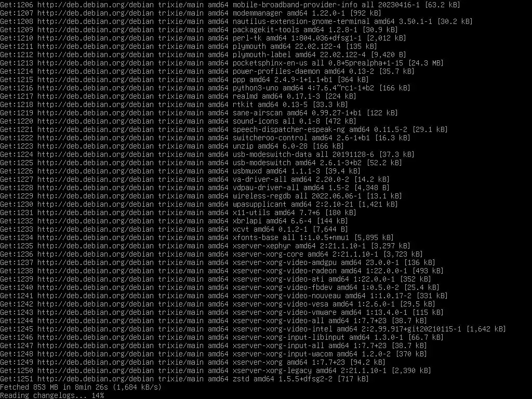Click the xserver-xorg-legacy package entry
The image size is (532, 399).
click(272, 370)
